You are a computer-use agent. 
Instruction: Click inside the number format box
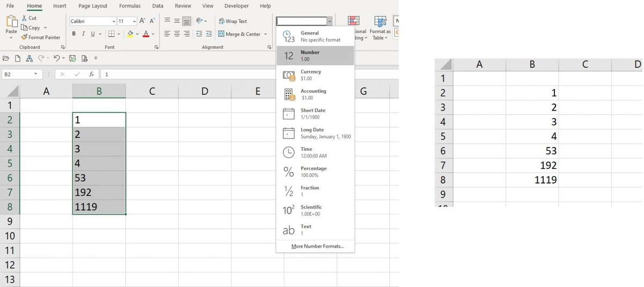coord(302,21)
